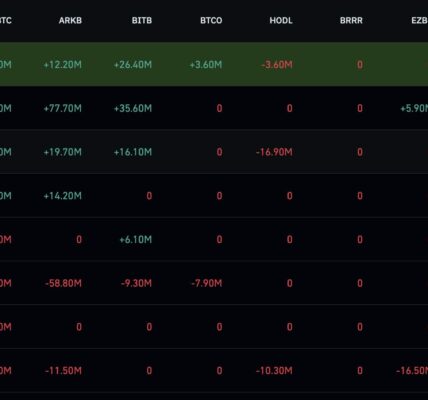Click the +19.70M ARKB cell
Viewport: 428px width, 400px height.
(x=63, y=152)
